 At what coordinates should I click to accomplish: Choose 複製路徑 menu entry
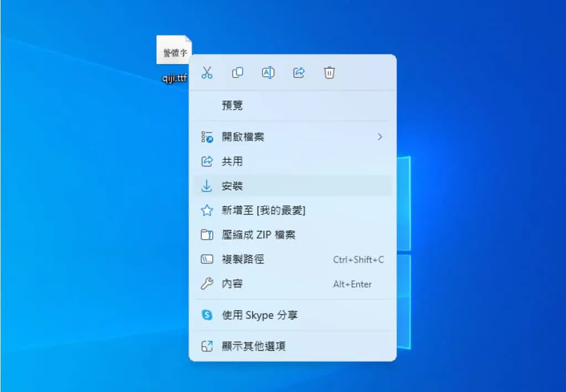click(292, 259)
